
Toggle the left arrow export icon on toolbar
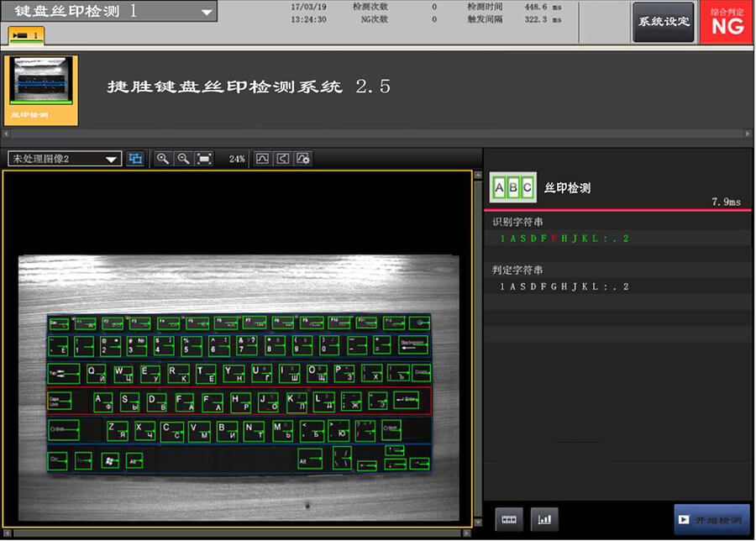coord(283,158)
